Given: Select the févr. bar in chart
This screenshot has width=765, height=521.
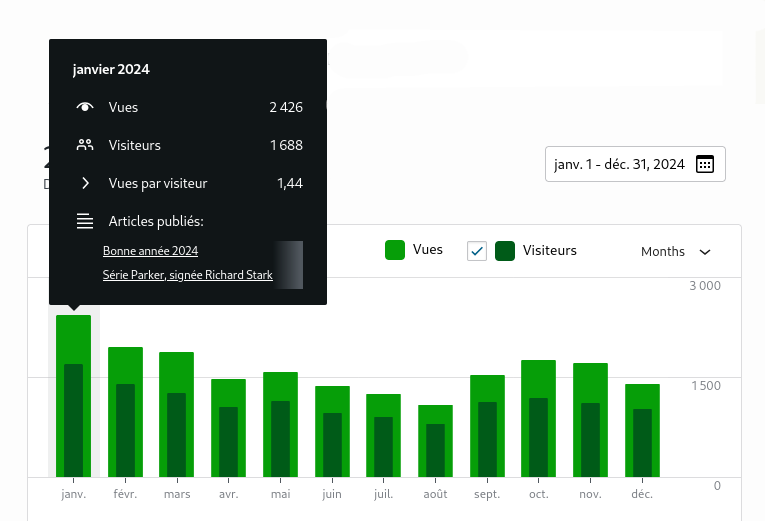Looking at the screenshot, I should click(125, 412).
